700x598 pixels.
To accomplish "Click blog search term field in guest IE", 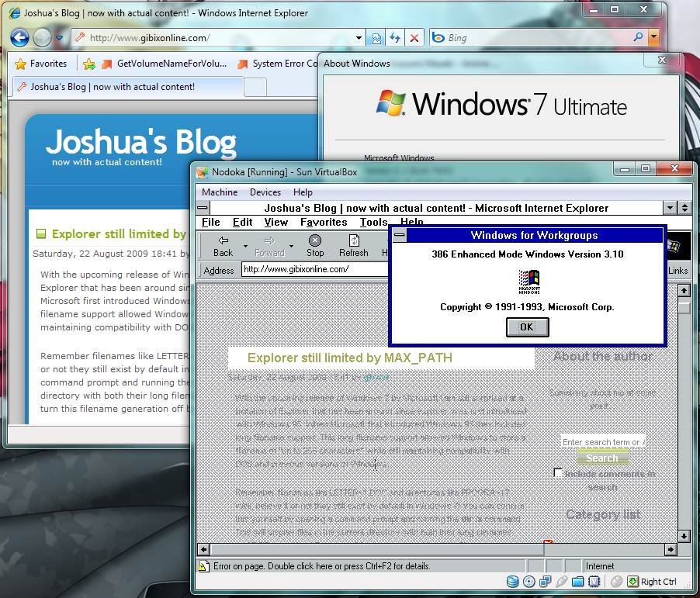I will (603, 442).
